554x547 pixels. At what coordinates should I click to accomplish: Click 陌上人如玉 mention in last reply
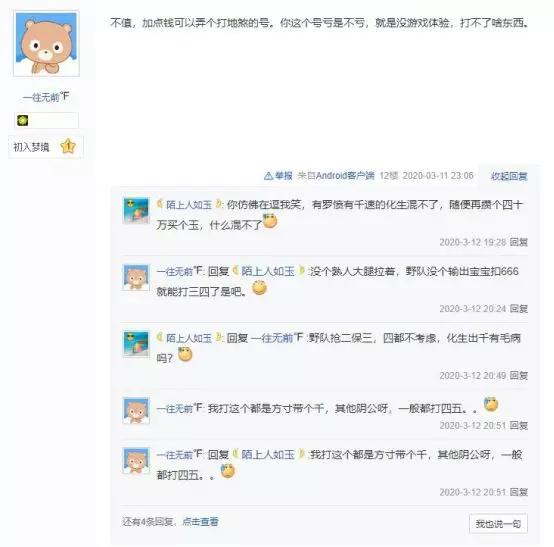pyautogui.click(x=268, y=454)
